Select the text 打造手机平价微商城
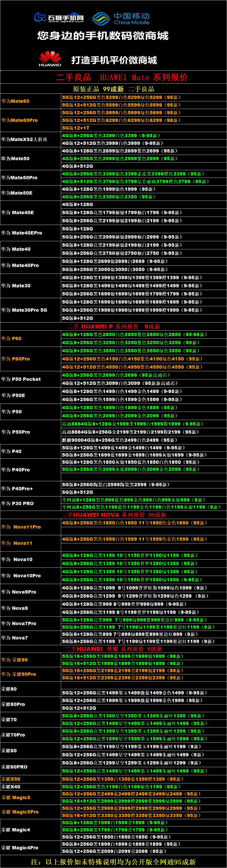This screenshot has height=868, width=227. pyautogui.click(x=114, y=60)
